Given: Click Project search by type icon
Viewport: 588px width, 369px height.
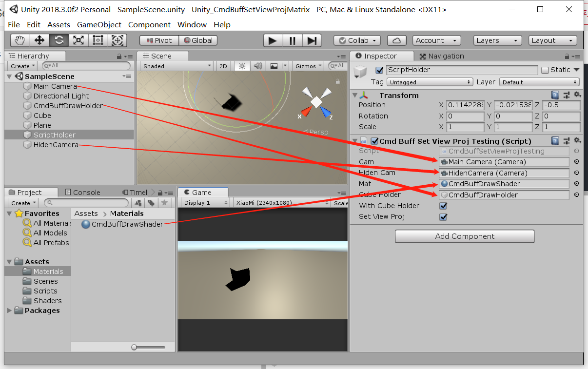Looking at the screenshot, I should 138,203.
